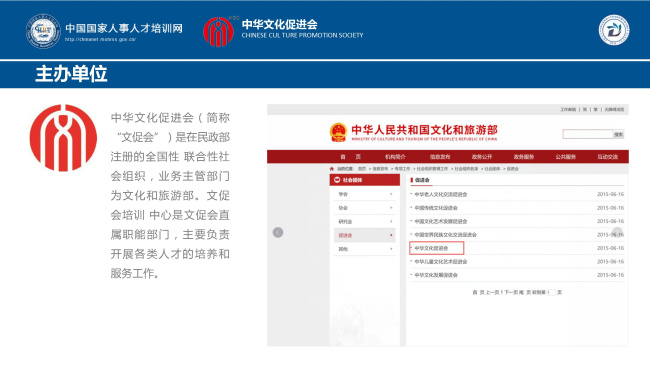Open the 中国文化艺术发展促进会 list link
Screen dimensions: 650x365
[441, 221]
